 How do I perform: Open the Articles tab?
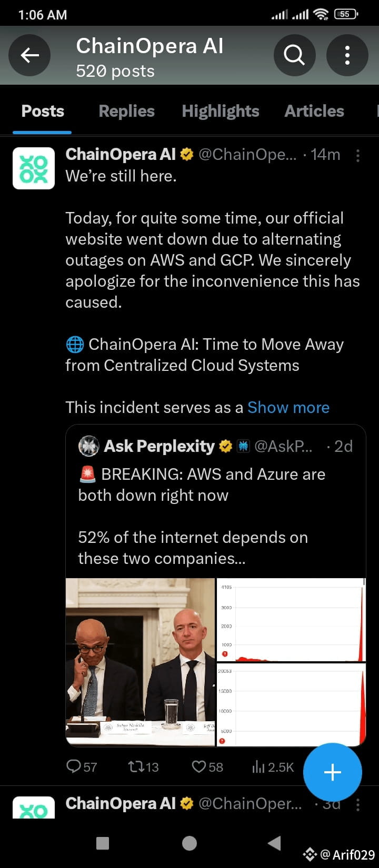tap(314, 111)
